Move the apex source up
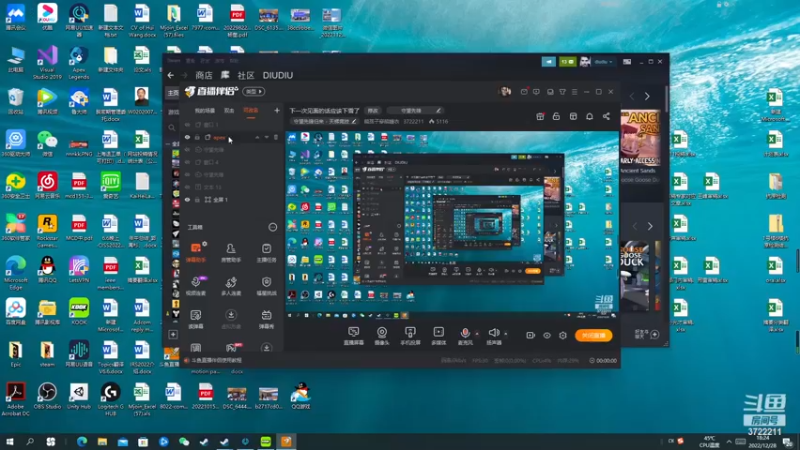The width and height of the screenshot is (800, 450). [257, 137]
